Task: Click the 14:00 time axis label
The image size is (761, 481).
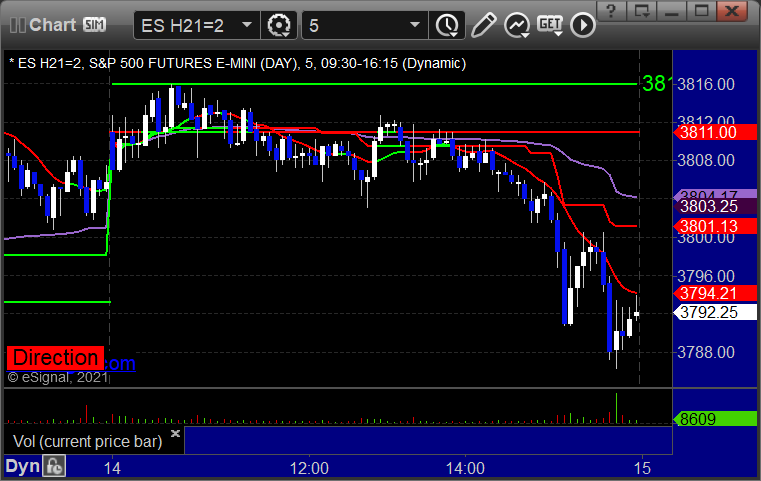Action: pos(465,468)
